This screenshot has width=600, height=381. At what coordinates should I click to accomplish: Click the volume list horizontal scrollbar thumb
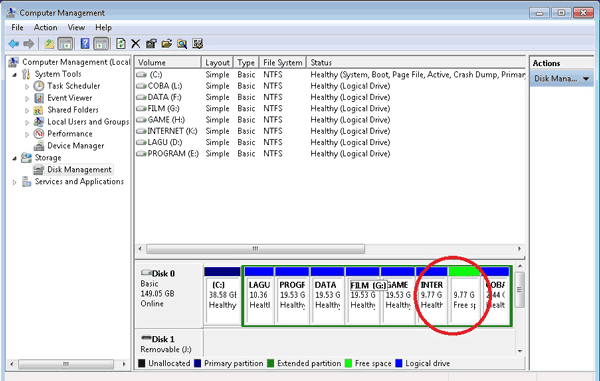256,249
